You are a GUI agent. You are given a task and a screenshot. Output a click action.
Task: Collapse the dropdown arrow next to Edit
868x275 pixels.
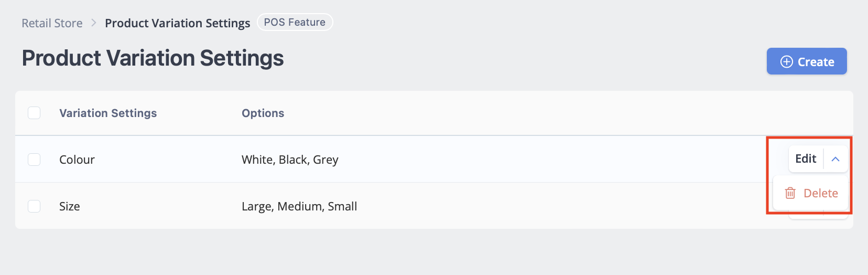(836, 159)
